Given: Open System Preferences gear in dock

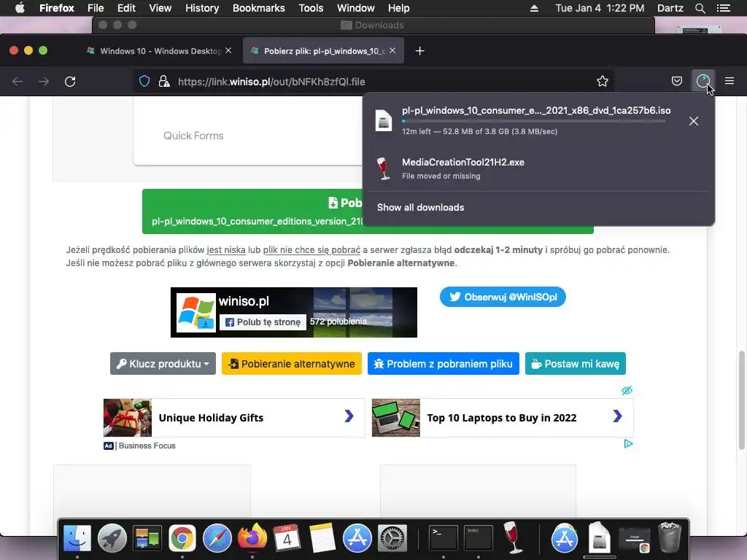Looking at the screenshot, I should tap(392, 538).
